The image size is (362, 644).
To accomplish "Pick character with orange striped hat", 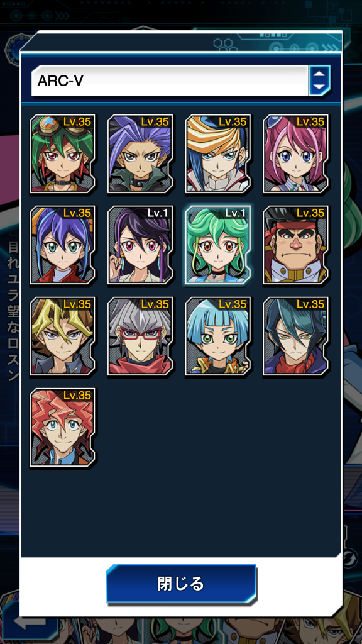I will pyautogui.click(x=218, y=153).
